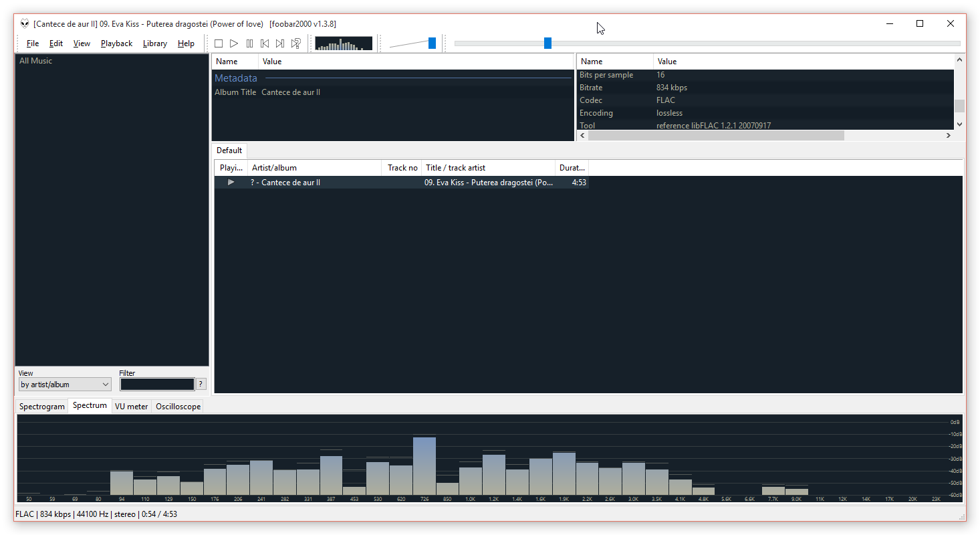Stop playback with the square Stop button
The height and width of the screenshot is (535, 980).
coord(219,43)
